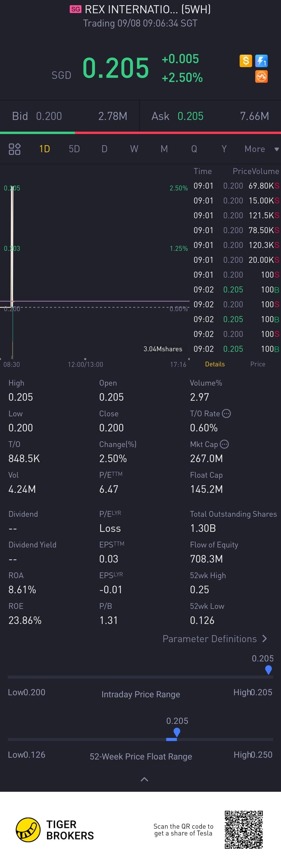Image resolution: width=281 pixels, height=868 pixels.
Task: Tap the 52-Week Price Float Range marker
Action: 177,732
